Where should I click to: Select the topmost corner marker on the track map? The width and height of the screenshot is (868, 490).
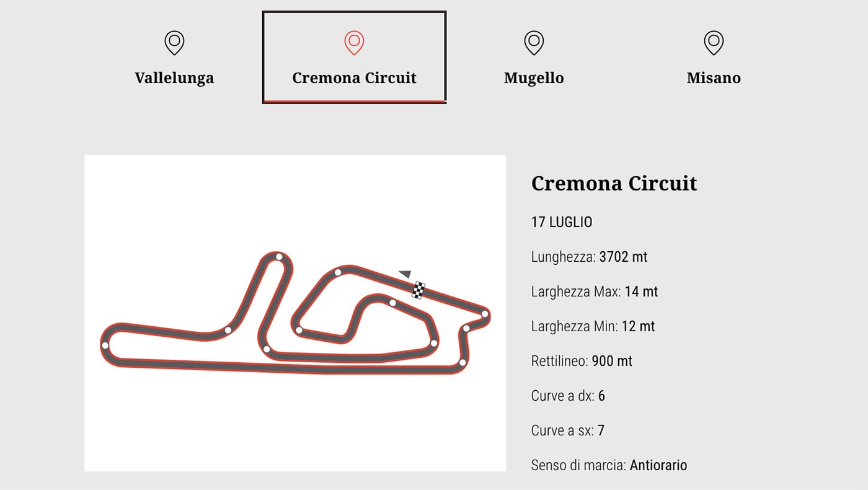point(279,257)
